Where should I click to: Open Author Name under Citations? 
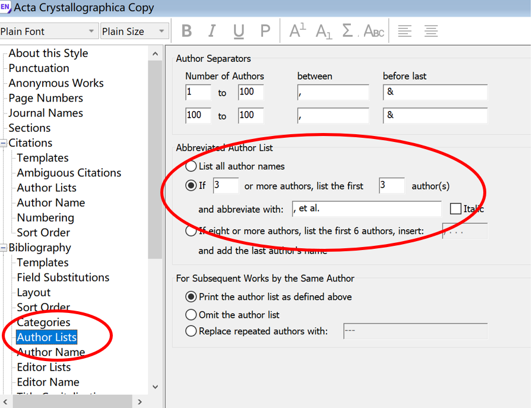[51, 203]
